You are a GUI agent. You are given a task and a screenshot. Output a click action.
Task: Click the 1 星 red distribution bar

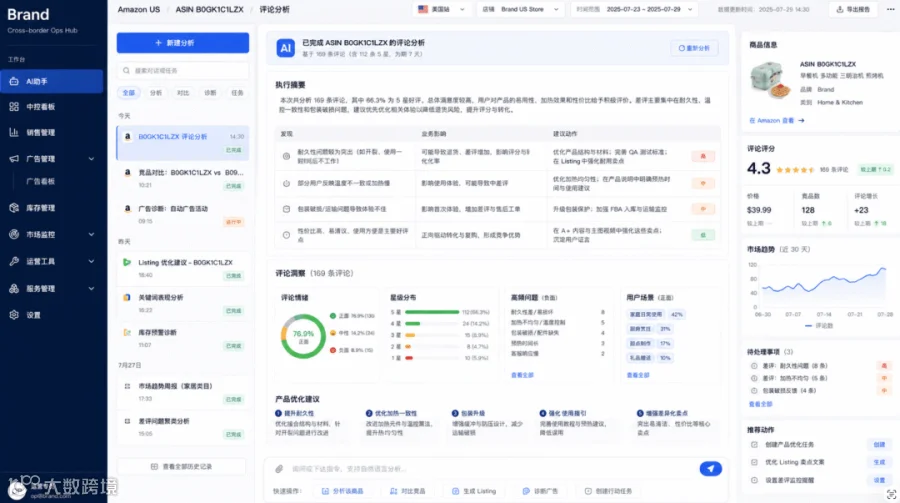tap(409, 358)
